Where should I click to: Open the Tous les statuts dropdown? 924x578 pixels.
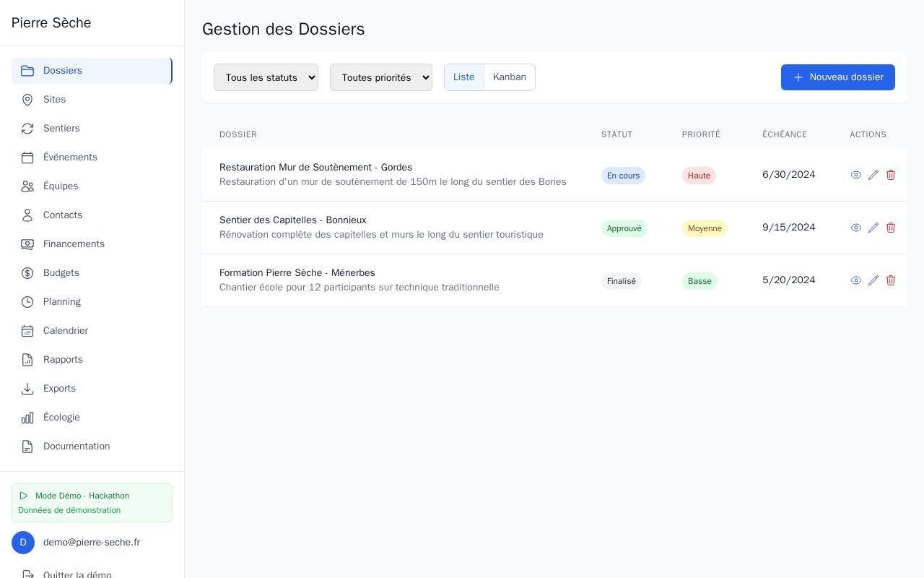(266, 77)
